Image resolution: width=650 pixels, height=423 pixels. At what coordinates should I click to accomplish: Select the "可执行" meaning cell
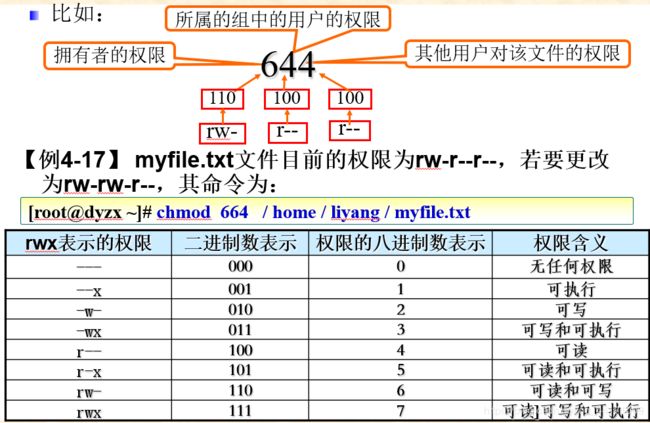point(571,289)
